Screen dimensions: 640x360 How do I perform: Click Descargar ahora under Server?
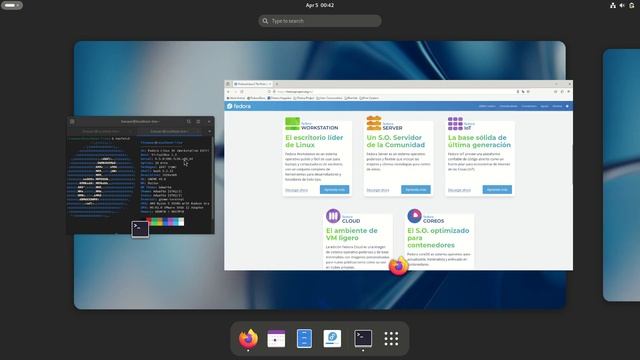[x=378, y=190]
